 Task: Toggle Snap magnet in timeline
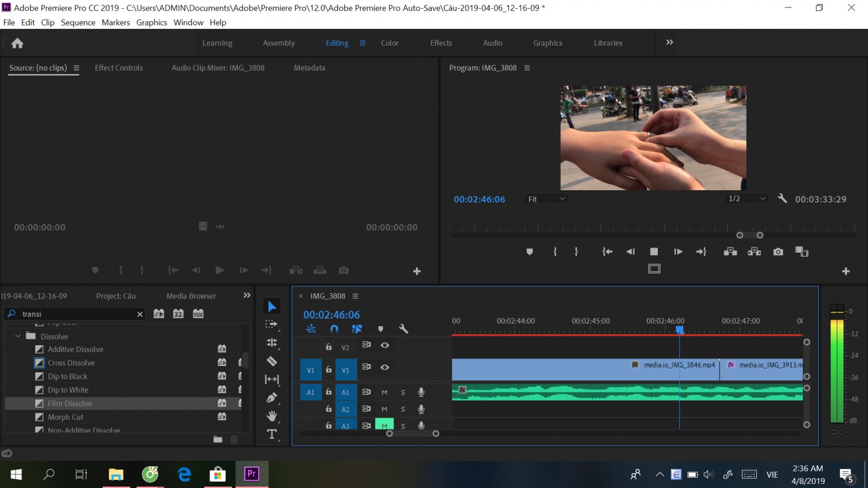[334, 329]
